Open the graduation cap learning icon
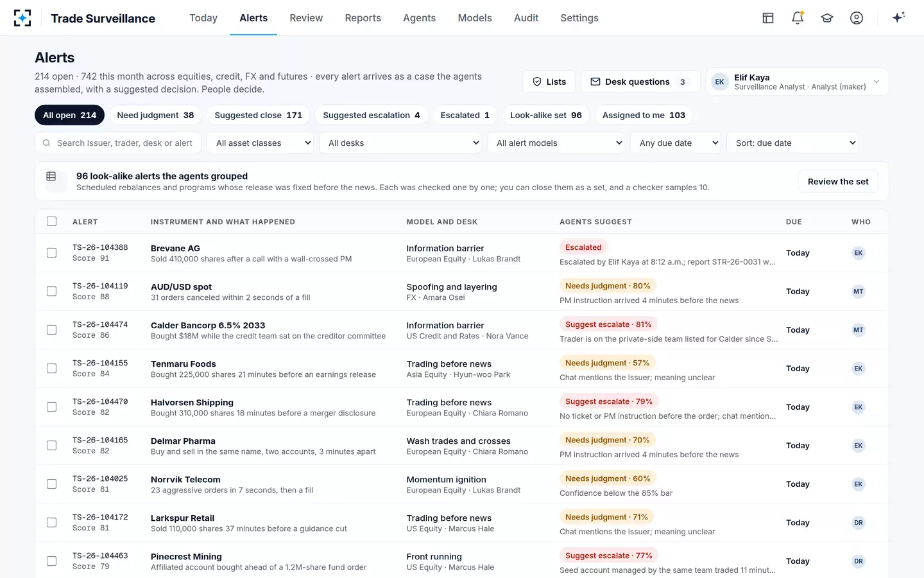This screenshot has width=924, height=578. [x=827, y=18]
